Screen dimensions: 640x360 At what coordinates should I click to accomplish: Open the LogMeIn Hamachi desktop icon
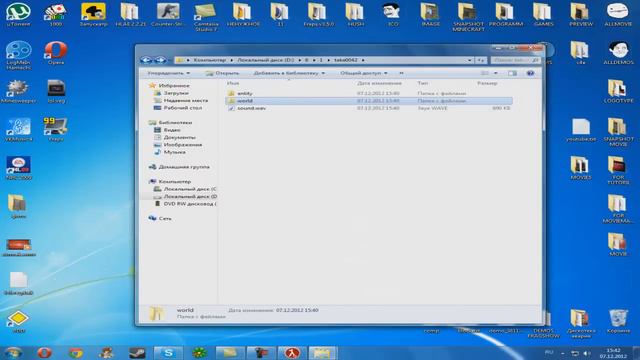pyautogui.click(x=18, y=55)
